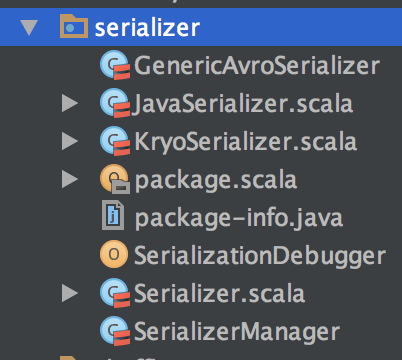Select the KryoSerializer.scala file name
The height and width of the screenshot is (360, 402).
(x=246, y=142)
